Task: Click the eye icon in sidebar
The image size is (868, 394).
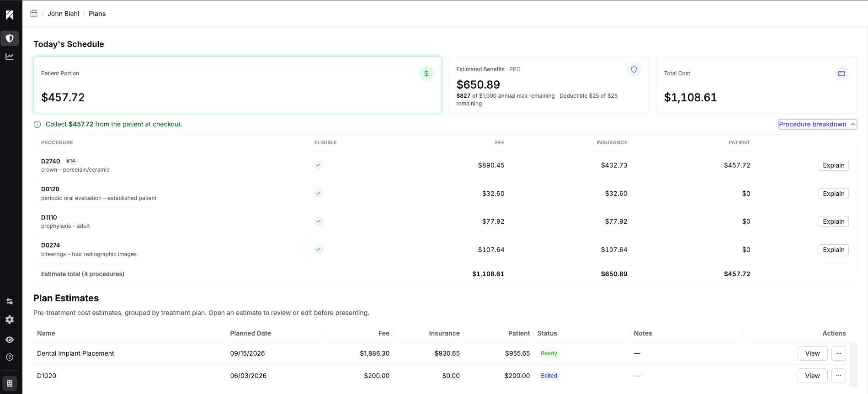Action: click(10, 340)
